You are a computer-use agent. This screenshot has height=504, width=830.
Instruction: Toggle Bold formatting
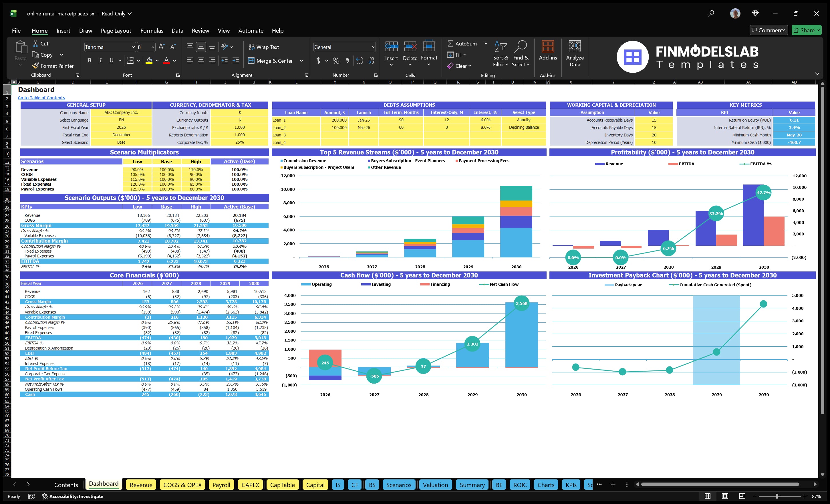point(89,60)
